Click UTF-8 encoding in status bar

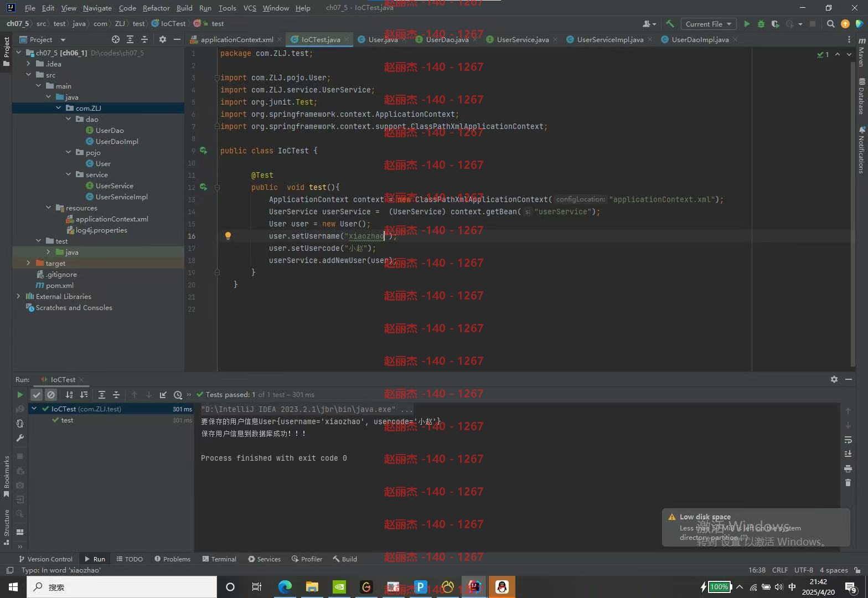tap(803, 570)
